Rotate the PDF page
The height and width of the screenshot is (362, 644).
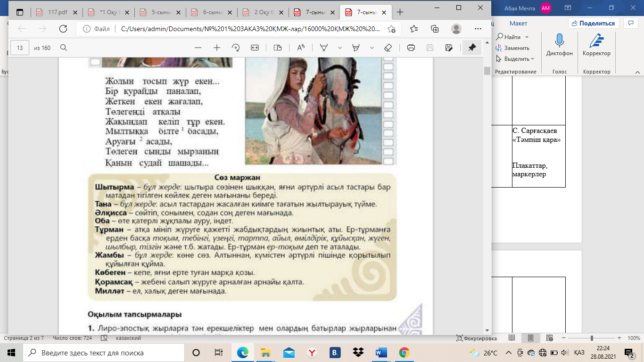coord(236,48)
